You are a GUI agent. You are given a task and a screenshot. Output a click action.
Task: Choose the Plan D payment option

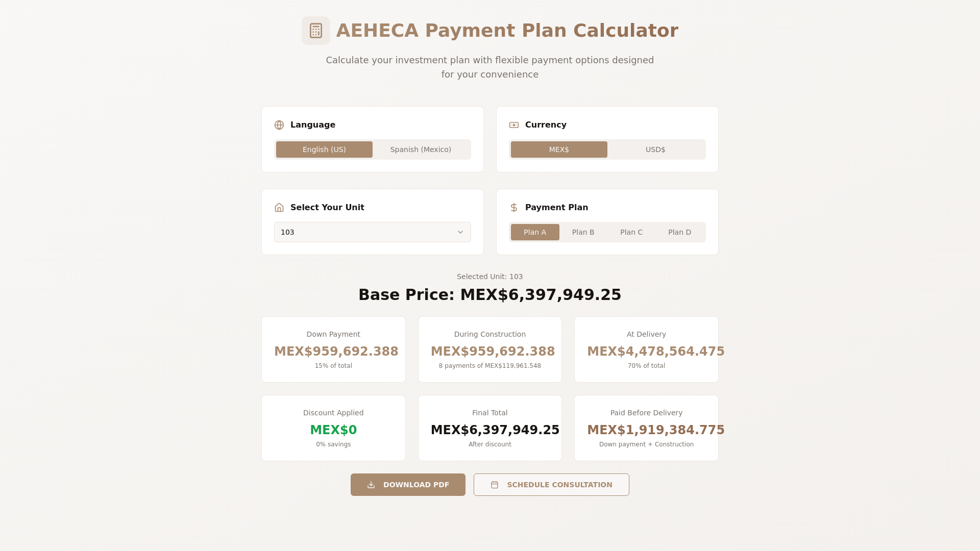(679, 232)
